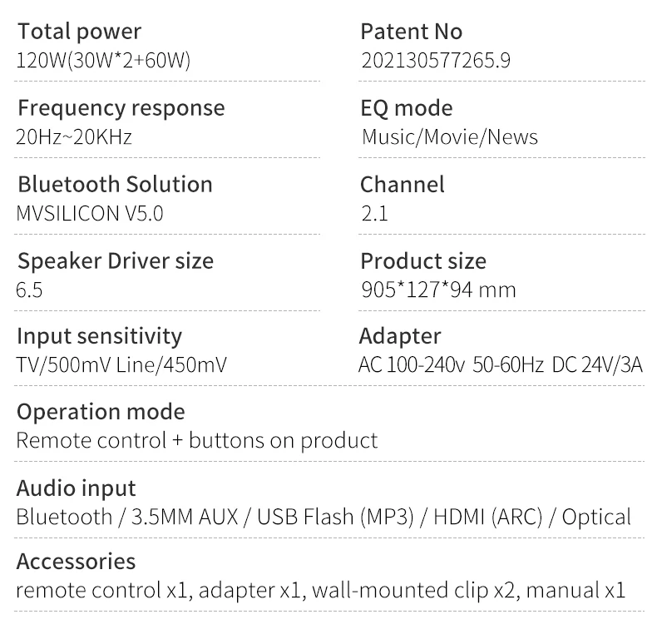This screenshot has height=644, width=657.
Task: Click the Total power heading
Action: 79,32
